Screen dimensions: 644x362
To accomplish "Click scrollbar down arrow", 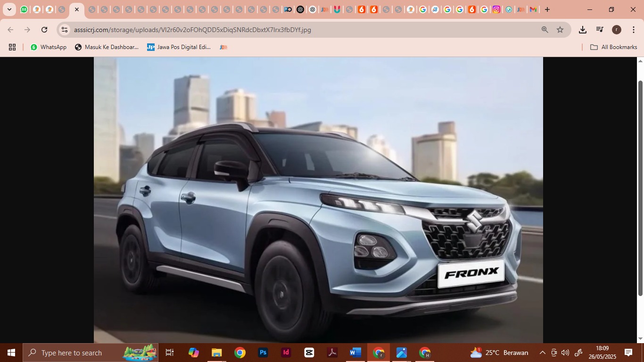I will click(x=640, y=339).
